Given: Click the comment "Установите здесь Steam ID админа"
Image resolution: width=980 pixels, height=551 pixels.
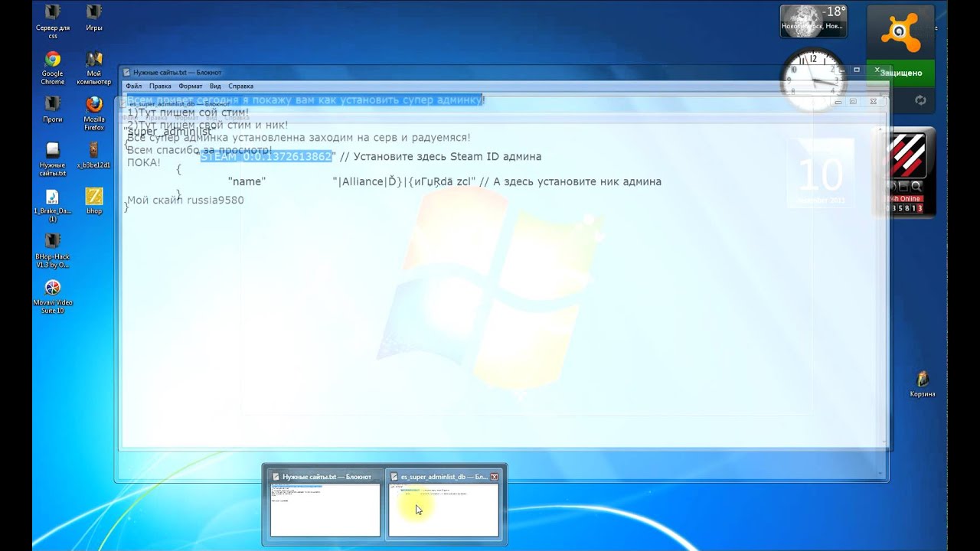Looking at the screenshot, I should 446,156.
